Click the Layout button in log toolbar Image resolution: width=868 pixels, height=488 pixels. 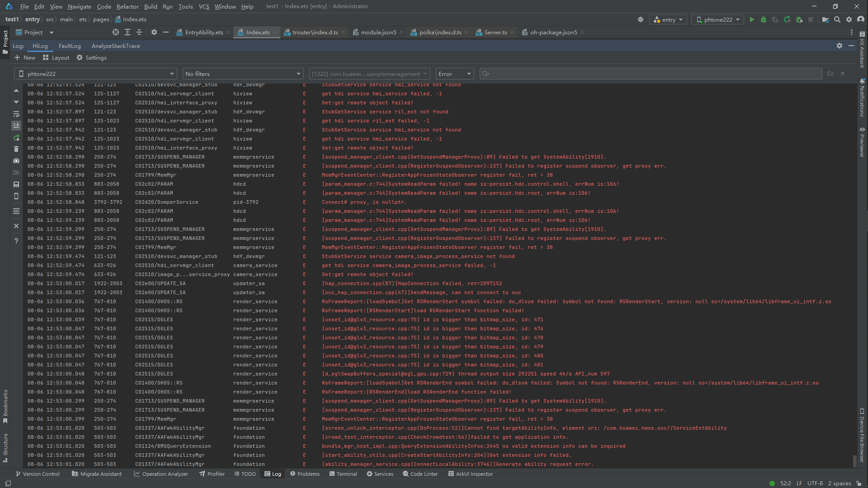(56, 57)
